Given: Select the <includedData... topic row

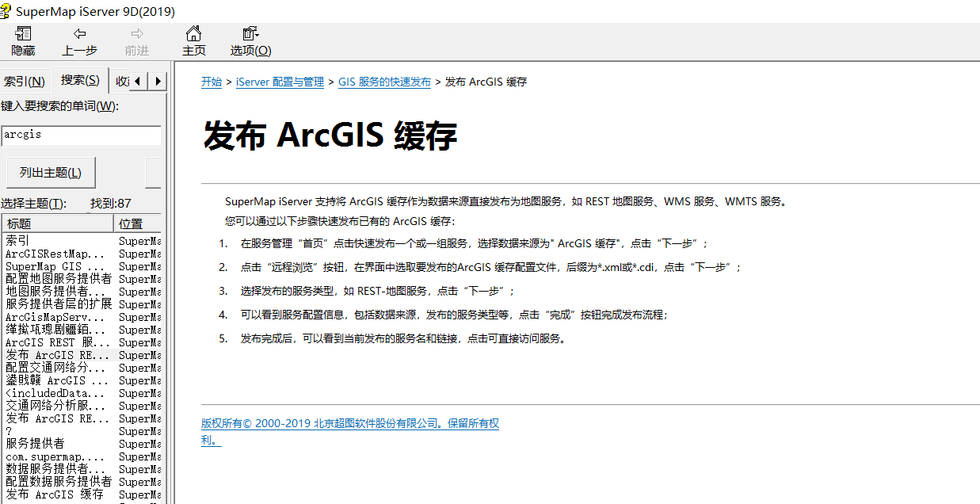Looking at the screenshot, I should pyautogui.click(x=82, y=393).
